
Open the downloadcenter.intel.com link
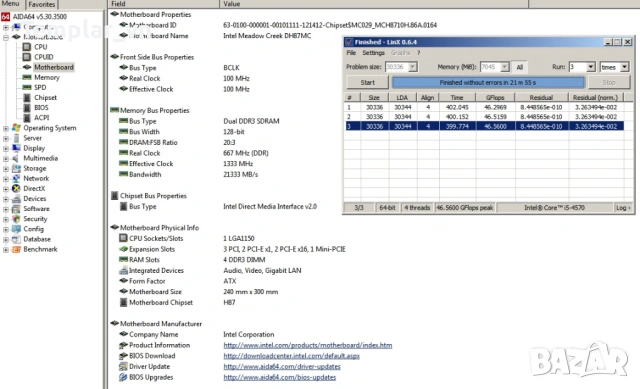tap(291, 356)
